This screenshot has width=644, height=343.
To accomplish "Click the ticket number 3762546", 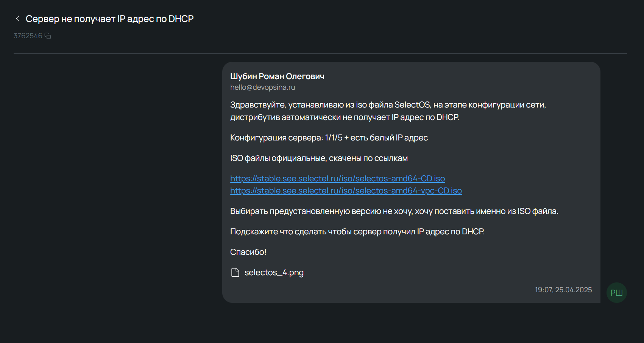I will click(x=28, y=36).
